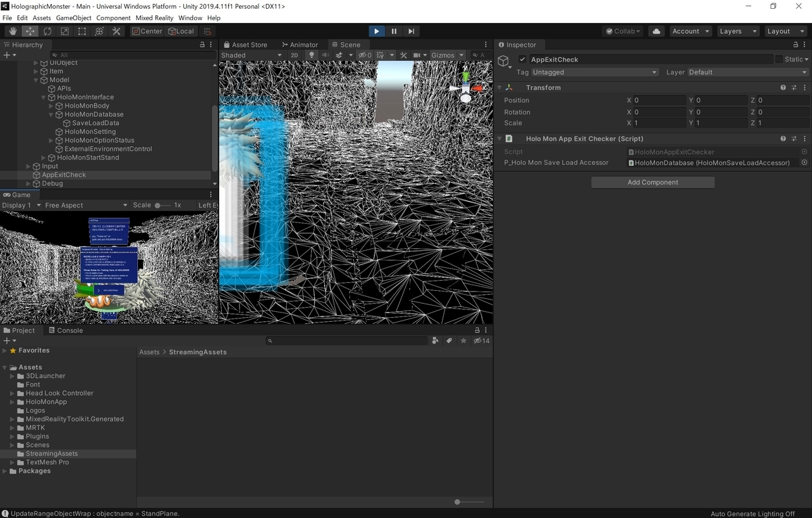Collapse the Model tree node
812x518 pixels.
click(x=36, y=80)
